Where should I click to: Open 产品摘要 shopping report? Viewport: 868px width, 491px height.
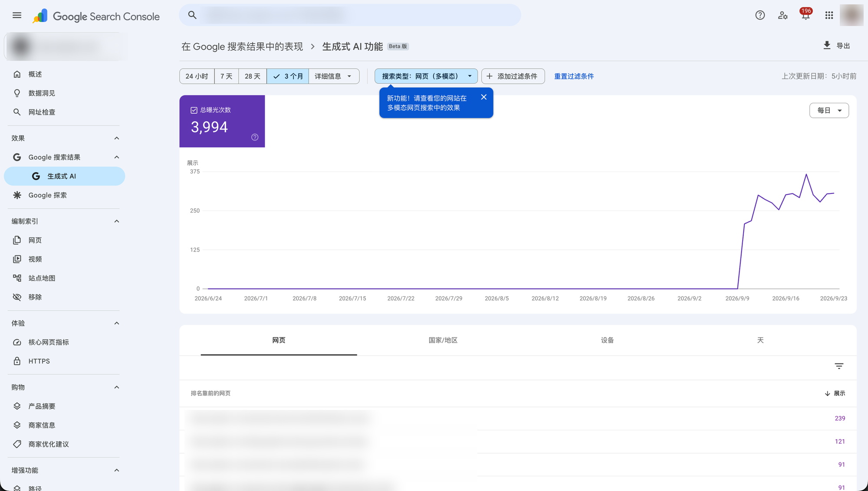[64, 406]
